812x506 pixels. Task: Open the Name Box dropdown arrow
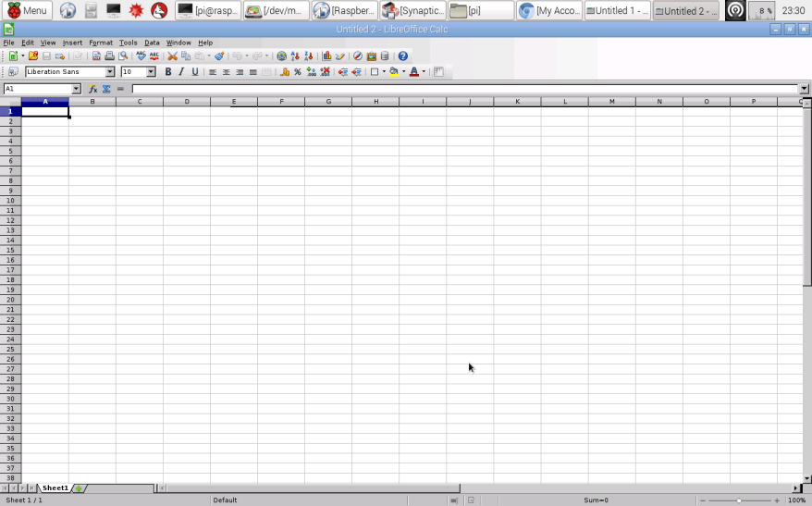point(76,89)
